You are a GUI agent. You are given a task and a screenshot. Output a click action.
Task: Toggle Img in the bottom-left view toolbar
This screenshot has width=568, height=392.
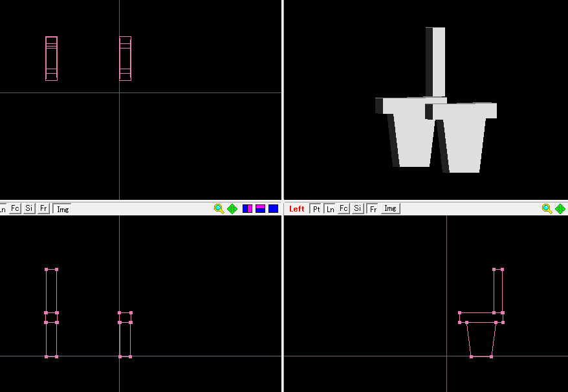coord(62,208)
